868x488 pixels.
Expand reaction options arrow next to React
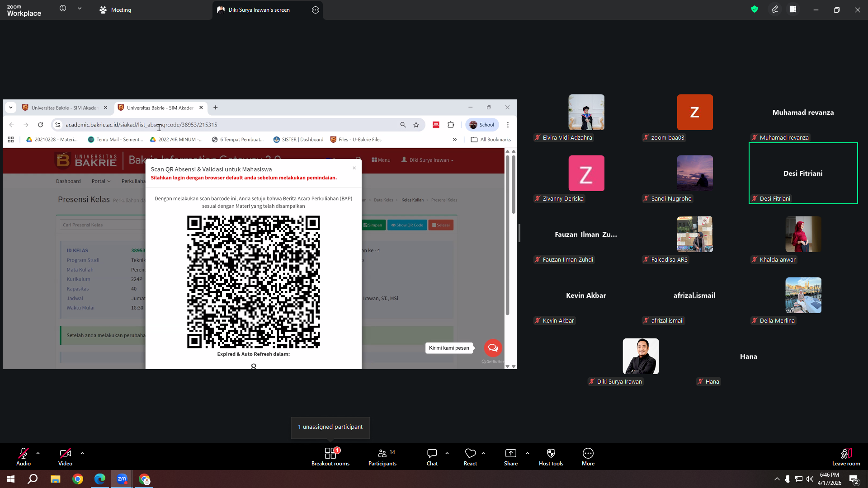coord(483,453)
